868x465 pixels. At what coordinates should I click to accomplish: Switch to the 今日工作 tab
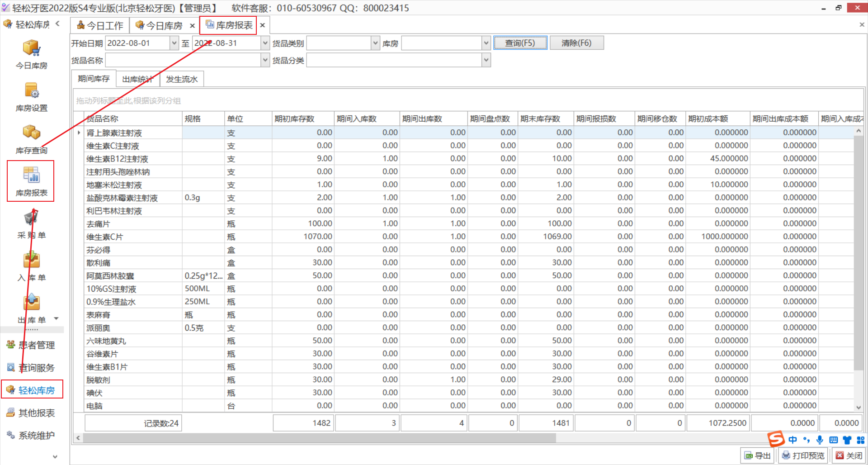click(x=100, y=25)
